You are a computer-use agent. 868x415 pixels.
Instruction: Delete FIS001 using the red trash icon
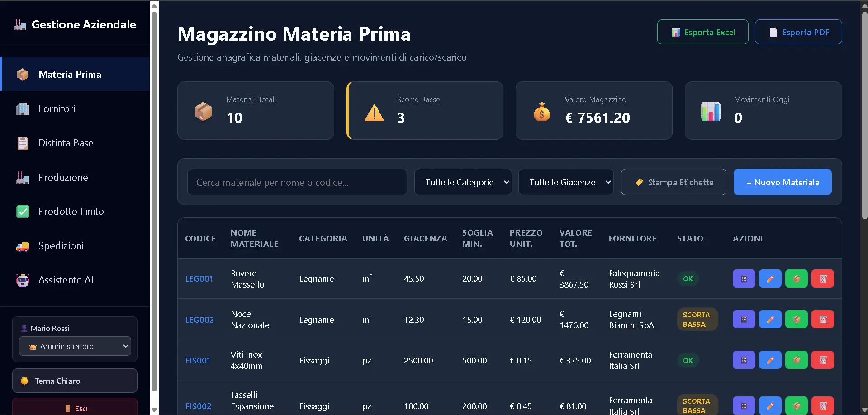(x=823, y=360)
